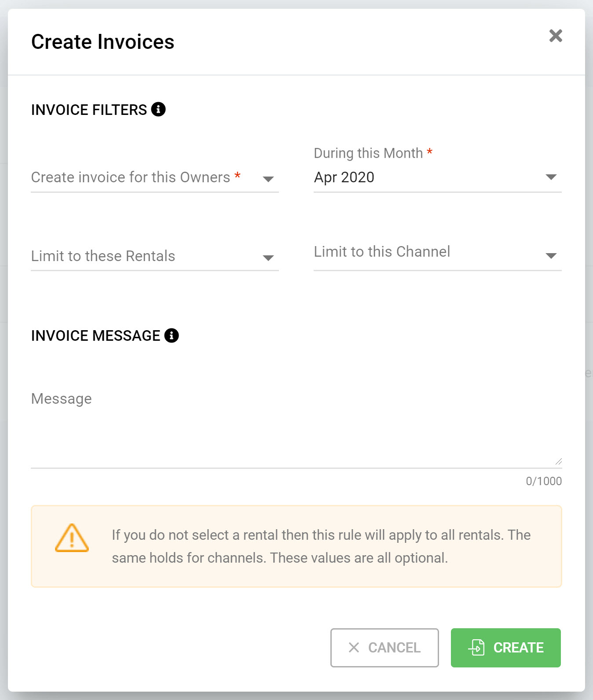593x700 pixels.
Task: Select the Create invoice for this Owners field
Action: (x=155, y=177)
